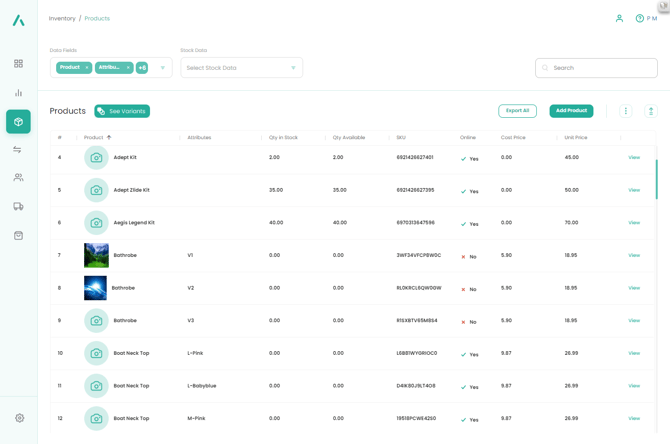Open the shopping bag icon in sidebar
Screen dimensions: 670x444
coord(18,236)
